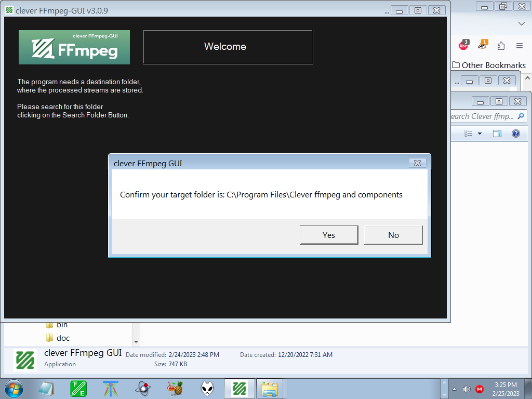The width and height of the screenshot is (532, 399).
Task: Maximize the clever FFmpeg-GUI v3.0.9 window
Action: 418,10
